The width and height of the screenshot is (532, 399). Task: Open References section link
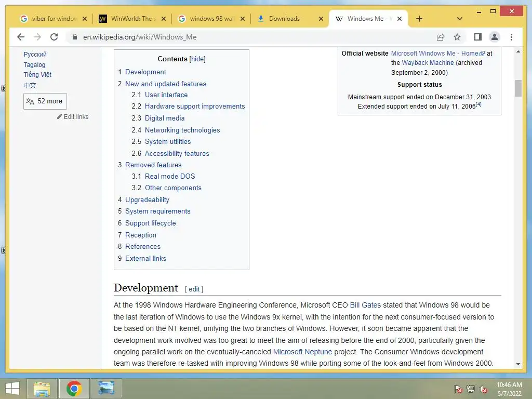pyautogui.click(x=143, y=247)
